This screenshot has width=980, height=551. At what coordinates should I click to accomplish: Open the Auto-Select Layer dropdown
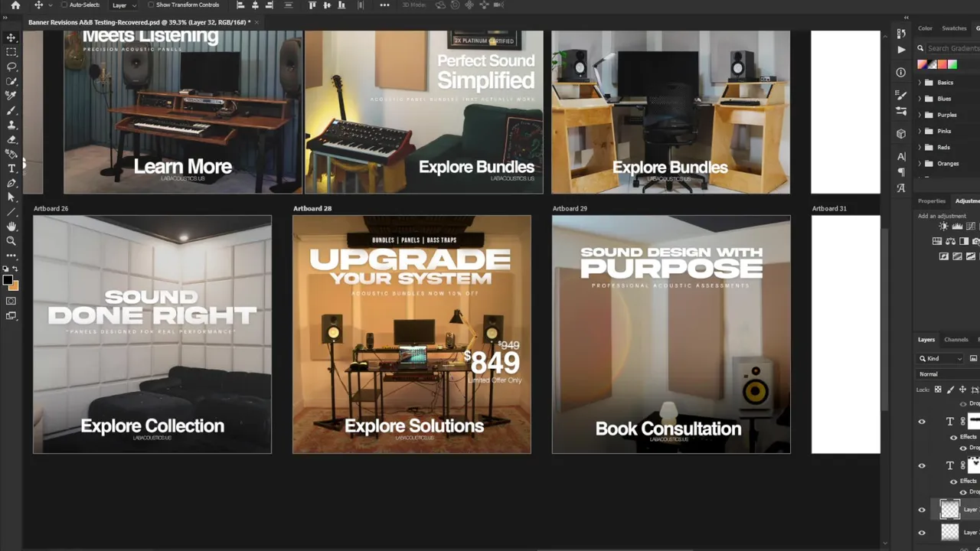click(x=124, y=5)
